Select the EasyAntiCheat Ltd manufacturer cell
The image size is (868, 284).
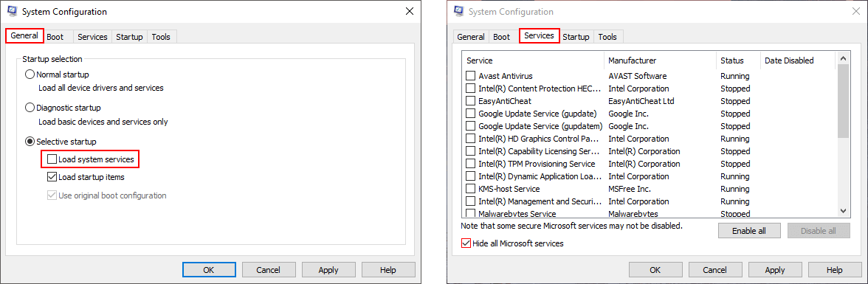click(x=641, y=101)
